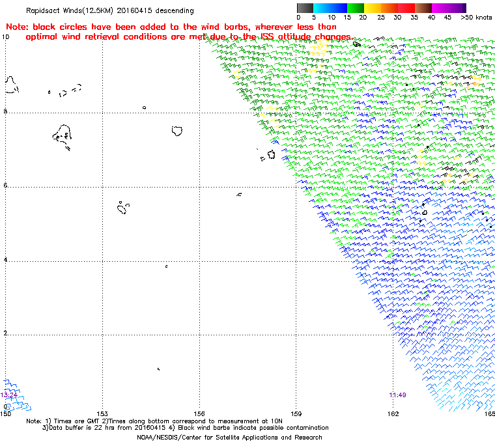Click the '>50 knots' legend label
Image resolution: width=495 pixels, height=448 pixels.
click(476, 18)
